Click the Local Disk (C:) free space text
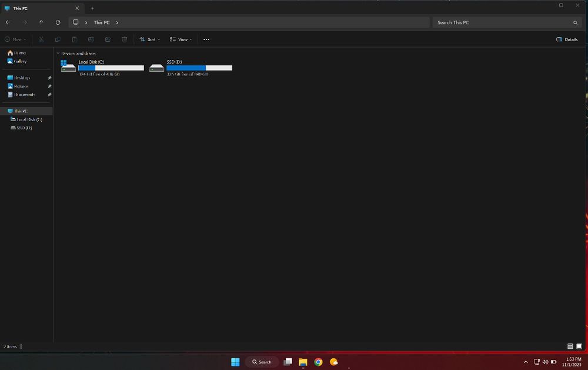Viewport: 588px width, 370px height. [x=99, y=74]
